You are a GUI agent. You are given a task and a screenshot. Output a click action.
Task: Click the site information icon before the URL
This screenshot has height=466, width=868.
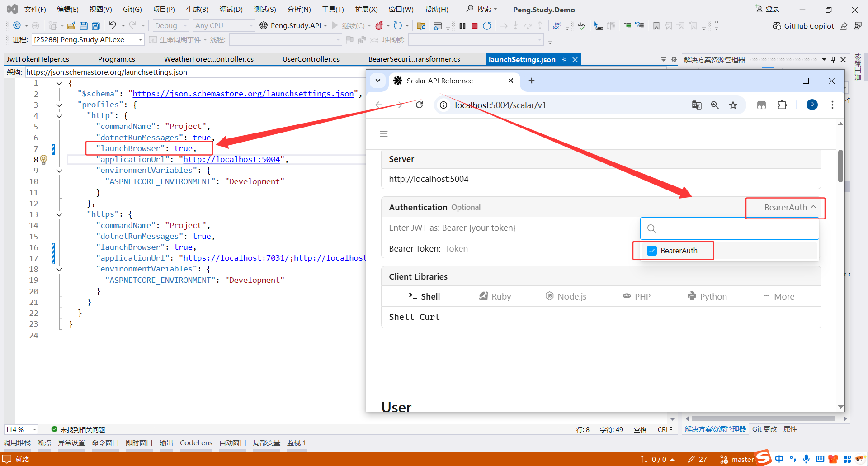444,105
